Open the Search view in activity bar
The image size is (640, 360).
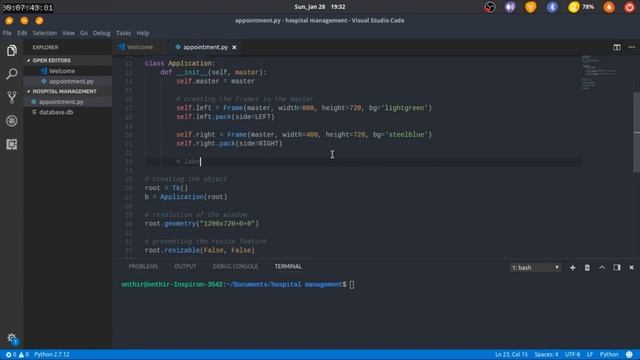click(11, 74)
